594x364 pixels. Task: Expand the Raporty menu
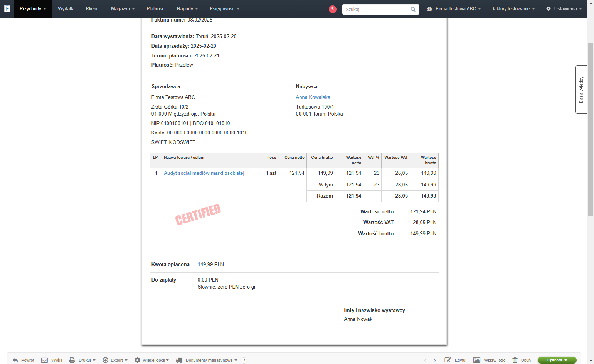[187, 9]
